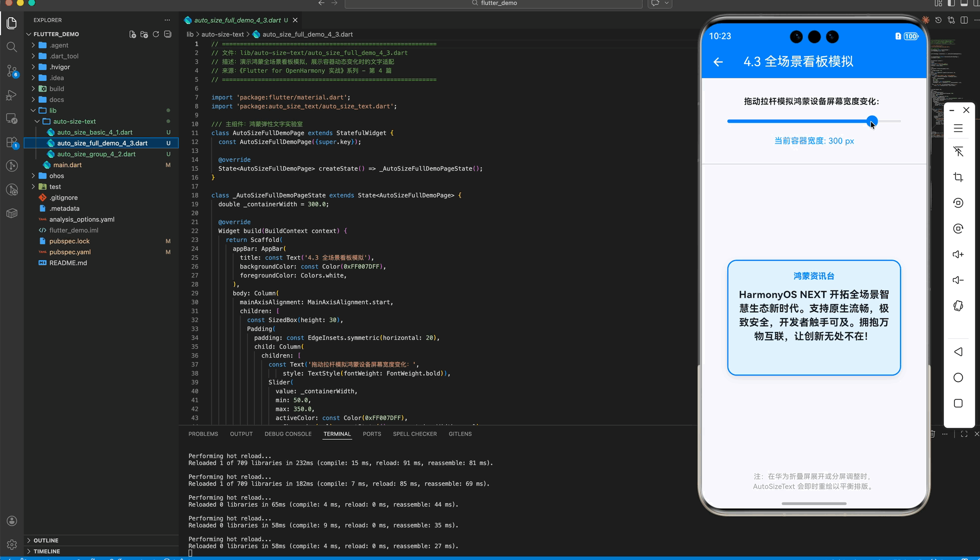Image resolution: width=980 pixels, height=560 pixels.
Task: Click the New File icon in Explorer
Action: pos(133,34)
